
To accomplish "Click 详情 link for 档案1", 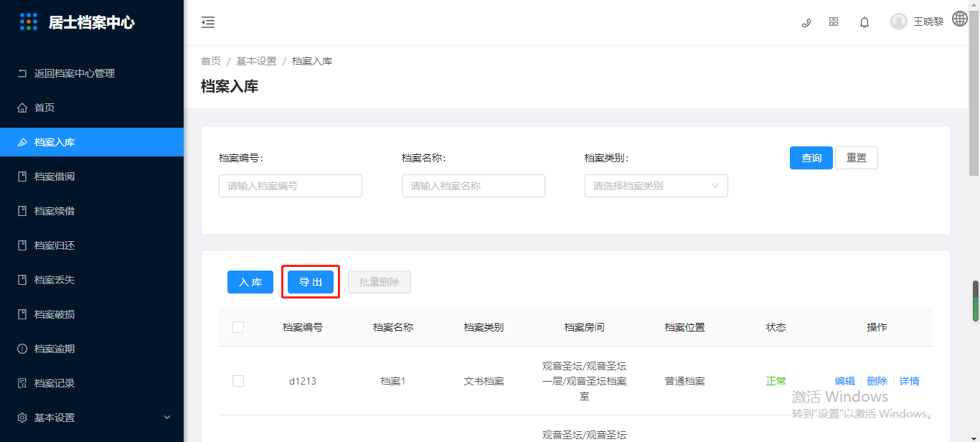I will [910, 381].
